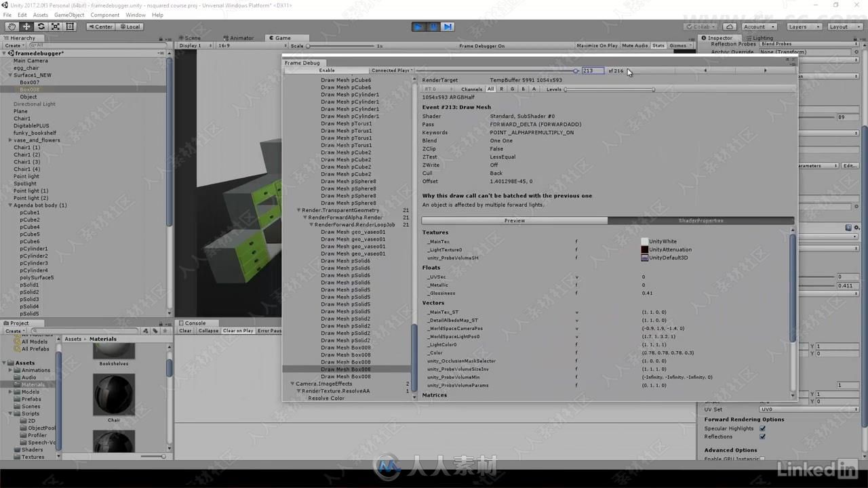The width and height of the screenshot is (868, 488).
Task: Open the Connected Player dropdown
Action: click(392, 70)
